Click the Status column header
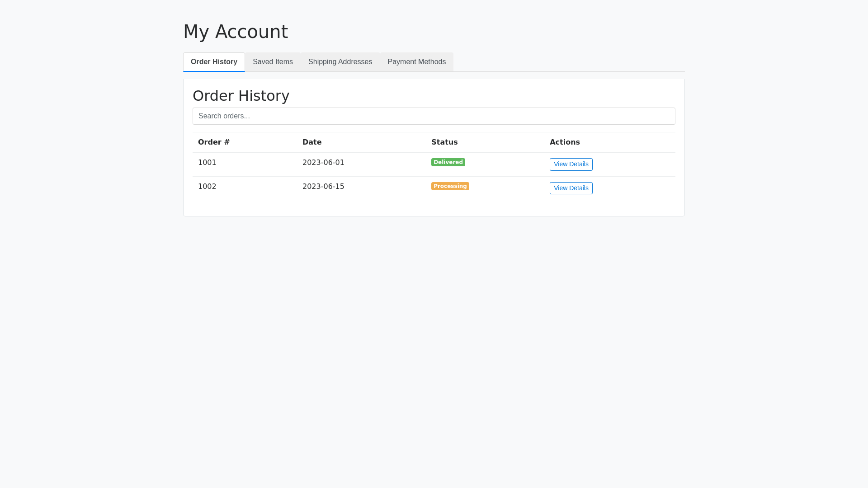 444,142
